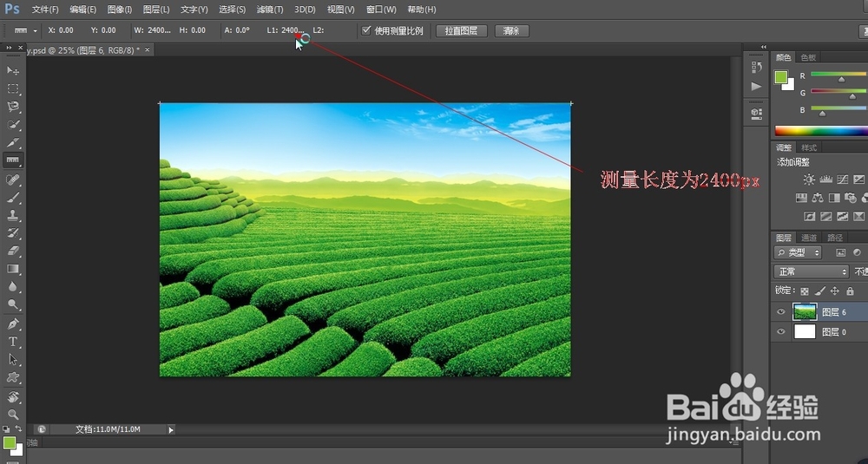Select the Type tool
This screenshot has width=868, height=464.
[x=13, y=342]
